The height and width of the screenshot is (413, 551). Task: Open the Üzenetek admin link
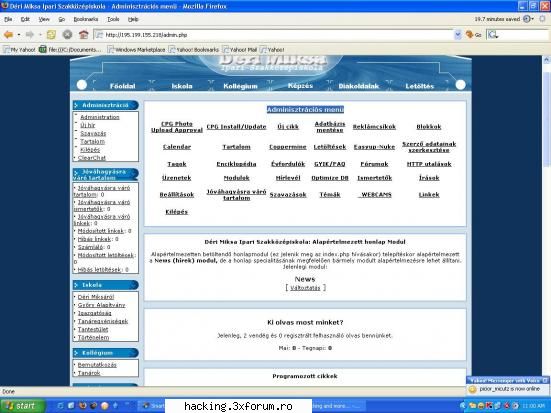(176, 178)
